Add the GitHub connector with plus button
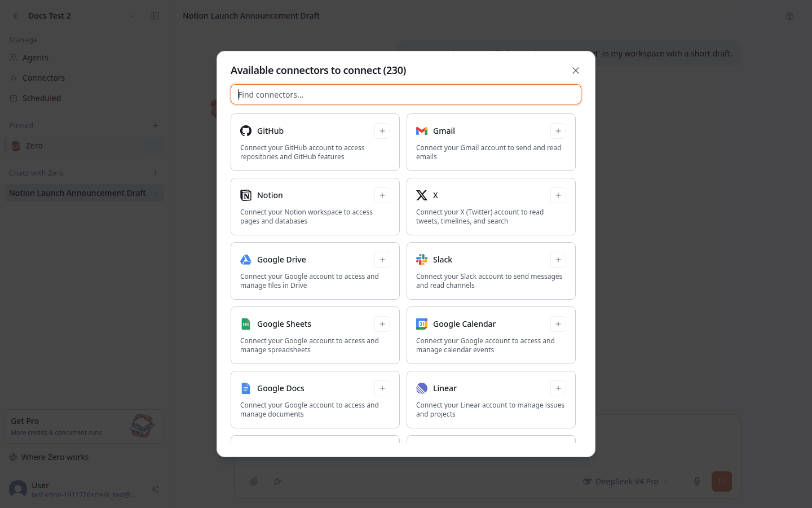This screenshot has width=812, height=508. pos(382,131)
